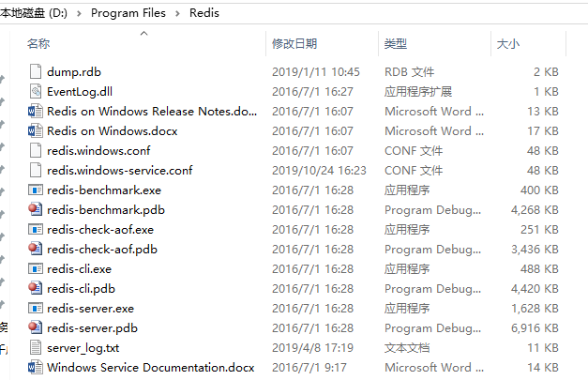The image size is (588, 380).
Task: Select the server_log.txt text file icon
Action: point(36,348)
